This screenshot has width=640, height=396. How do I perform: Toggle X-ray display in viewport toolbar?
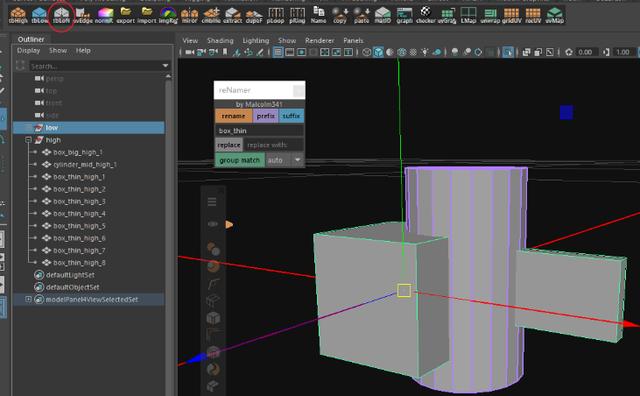[x=527, y=52]
